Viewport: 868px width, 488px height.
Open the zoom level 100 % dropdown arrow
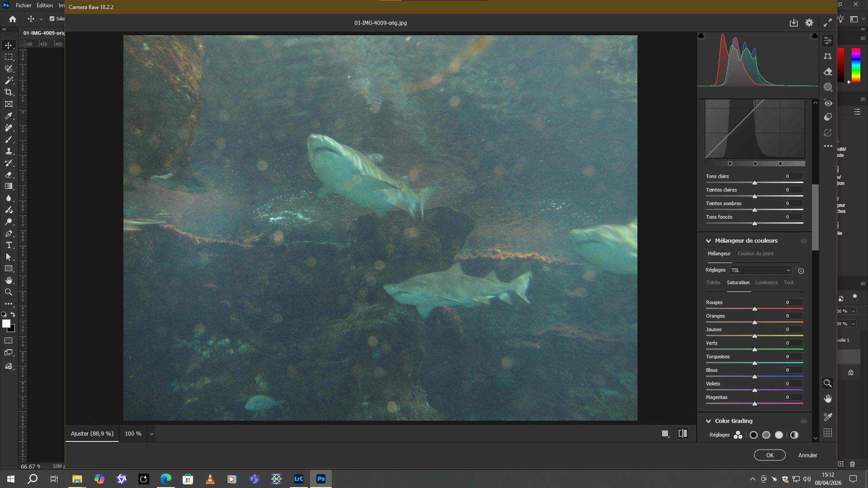(x=151, y=434)
